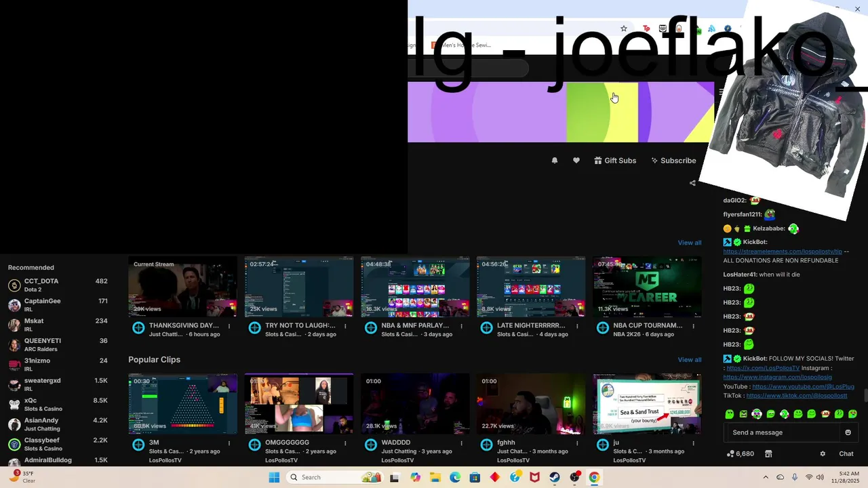Click the youtube.com/@LosPlug link in chat
Image resolution: width=868 pixels, height=488 pixels.
coord(803,386)
